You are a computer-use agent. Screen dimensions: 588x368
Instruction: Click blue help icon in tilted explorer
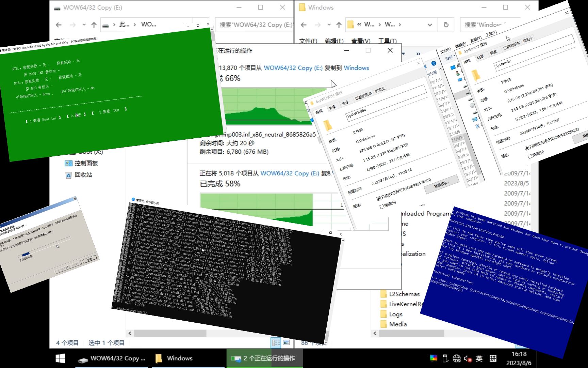pyautogui.click(x=434, y=63)
